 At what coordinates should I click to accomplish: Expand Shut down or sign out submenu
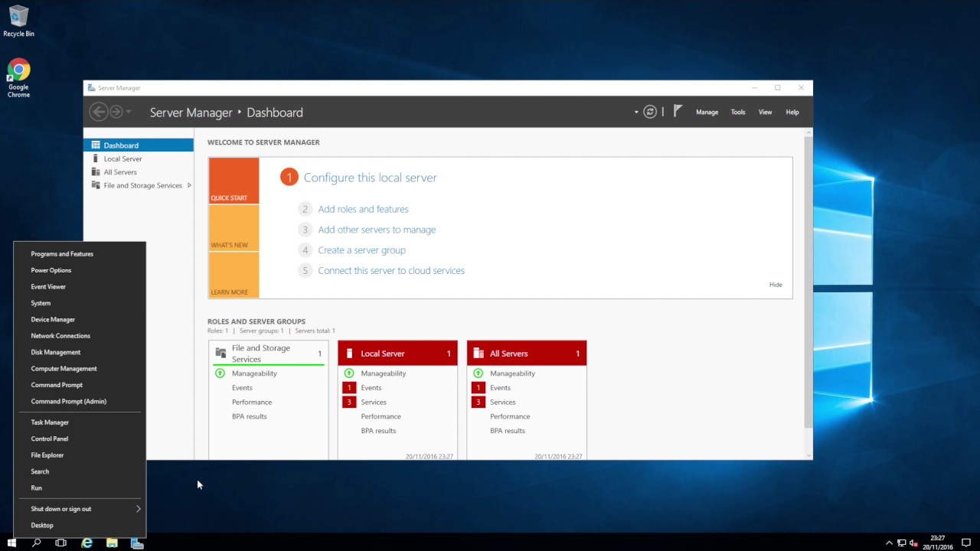139,509
